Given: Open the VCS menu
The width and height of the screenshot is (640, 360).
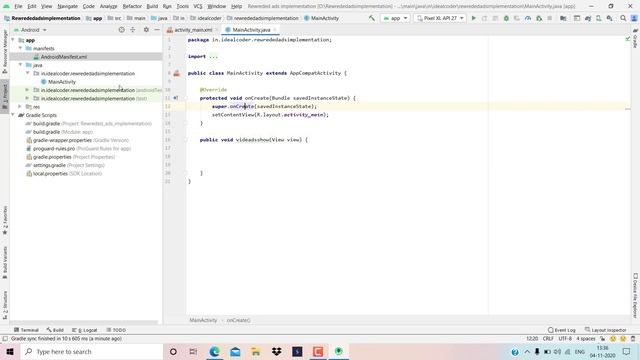Looking at the screenshot, I should (x=198, y=6).
